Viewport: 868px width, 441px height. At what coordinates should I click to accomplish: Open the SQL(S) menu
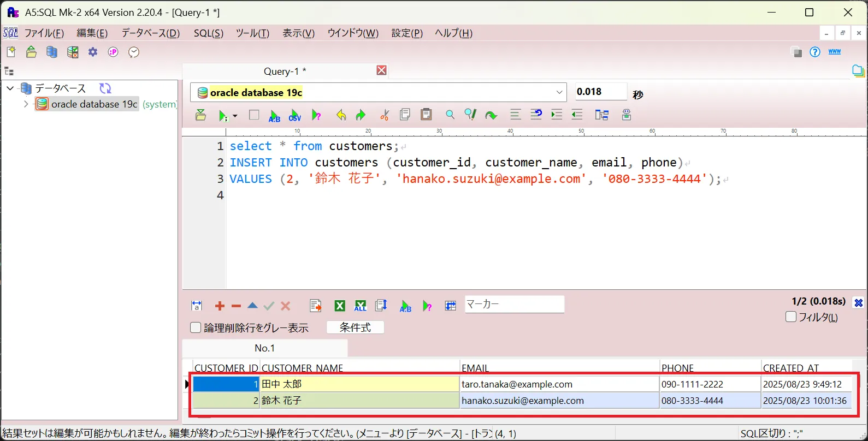point(209,33)
